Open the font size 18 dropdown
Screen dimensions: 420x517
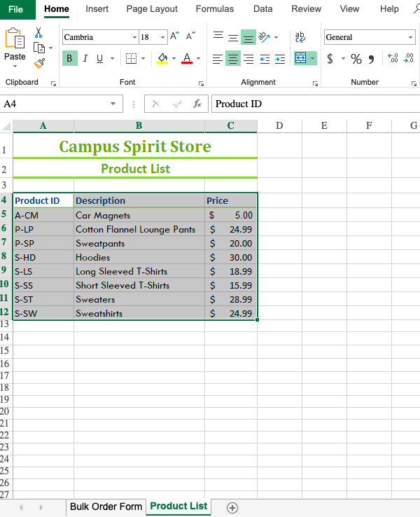tap(162, 37)
